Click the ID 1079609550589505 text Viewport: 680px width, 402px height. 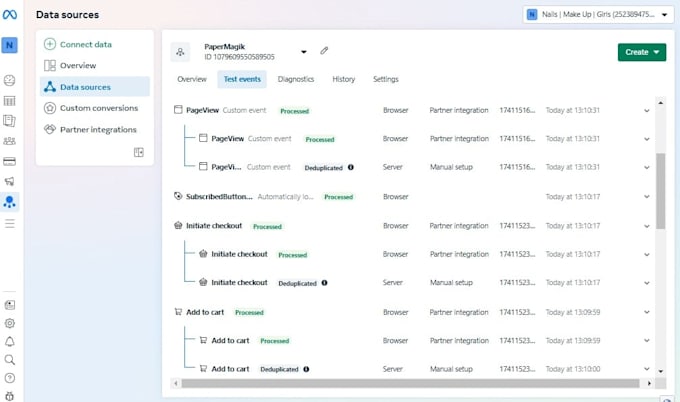pyautogui.click(x=239, y=57)
